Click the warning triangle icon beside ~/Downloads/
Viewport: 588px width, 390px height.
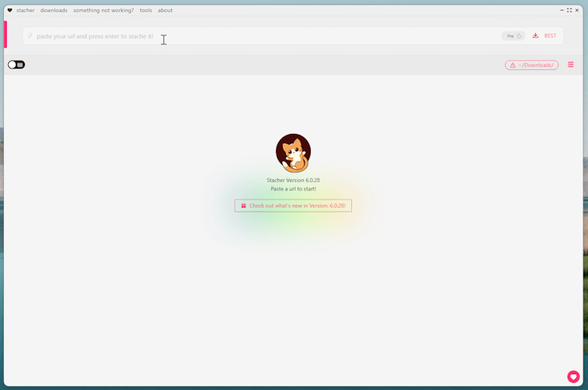pyautogui.click(x=513, y=66)
